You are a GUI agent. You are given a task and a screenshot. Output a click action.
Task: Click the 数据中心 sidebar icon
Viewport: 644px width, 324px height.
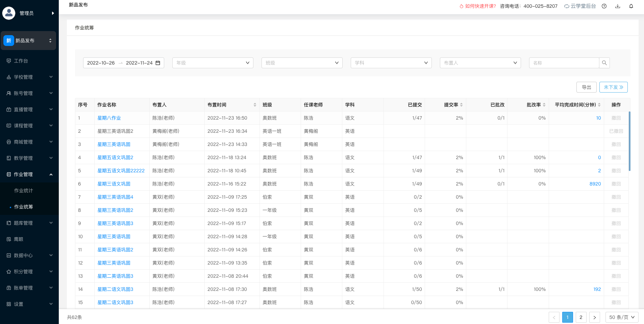9,255
